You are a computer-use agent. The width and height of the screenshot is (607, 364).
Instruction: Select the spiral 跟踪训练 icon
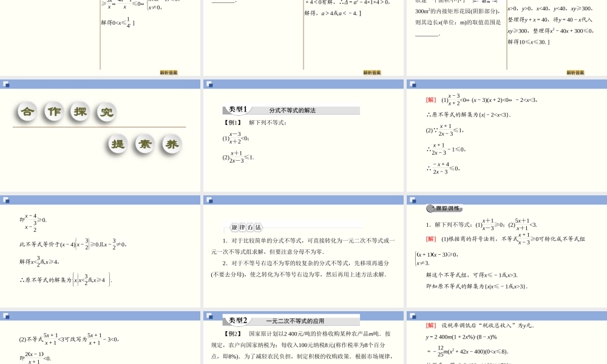tap(430, 209)
